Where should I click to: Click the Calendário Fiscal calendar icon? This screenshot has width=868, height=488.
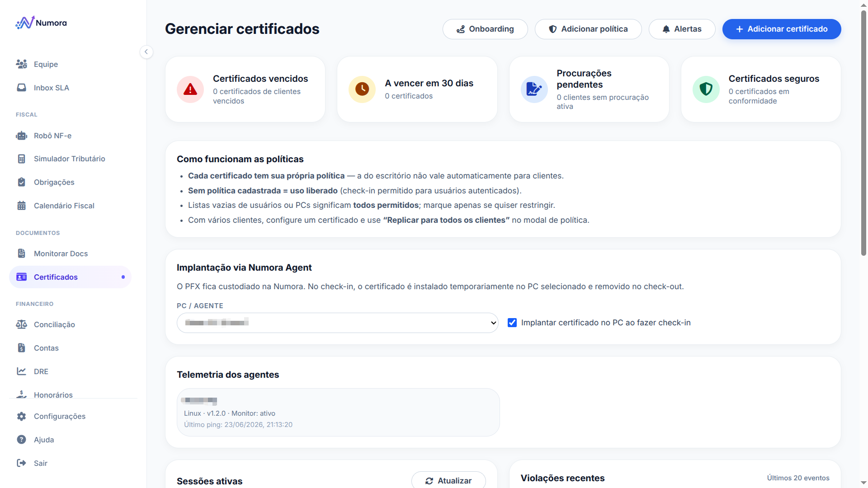tap(21, 206)
